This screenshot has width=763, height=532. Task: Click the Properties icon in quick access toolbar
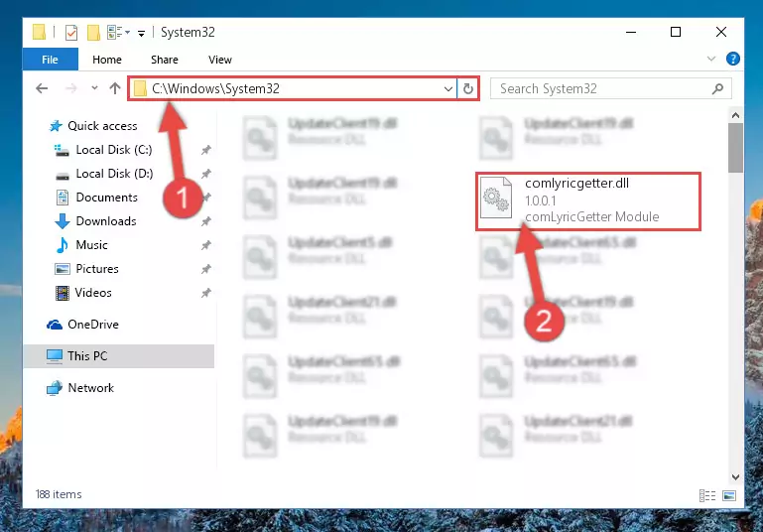[71, 33]
